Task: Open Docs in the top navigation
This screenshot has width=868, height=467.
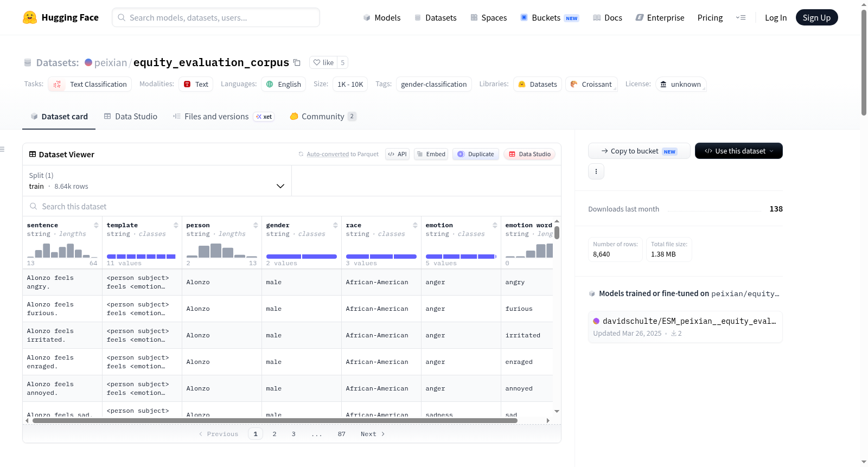Action: pyautogui.click(x=608, y=18)
